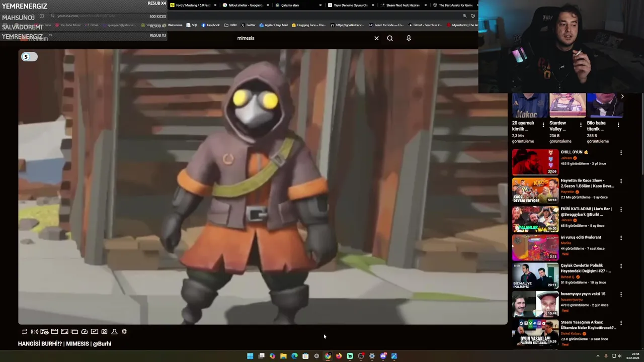Viewport: 644px width, 362px height.
Task: Switch to The Best Assets for Game tab
Action: 455,5
